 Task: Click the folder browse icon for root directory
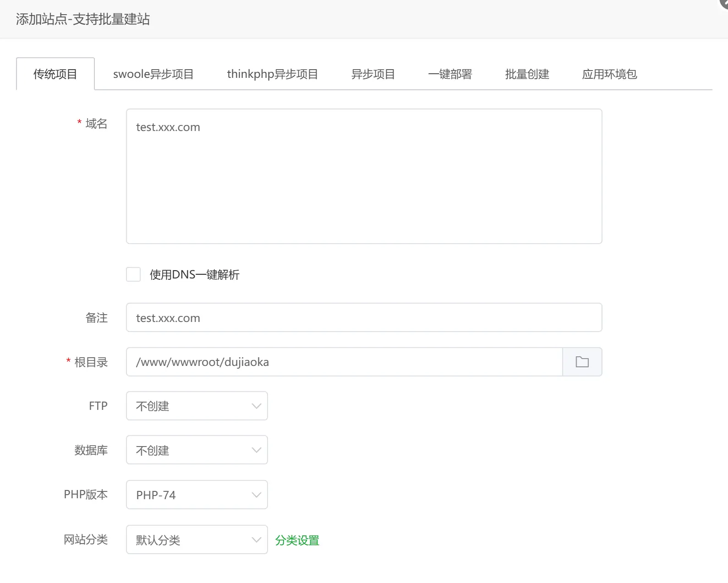click(582, 362)
